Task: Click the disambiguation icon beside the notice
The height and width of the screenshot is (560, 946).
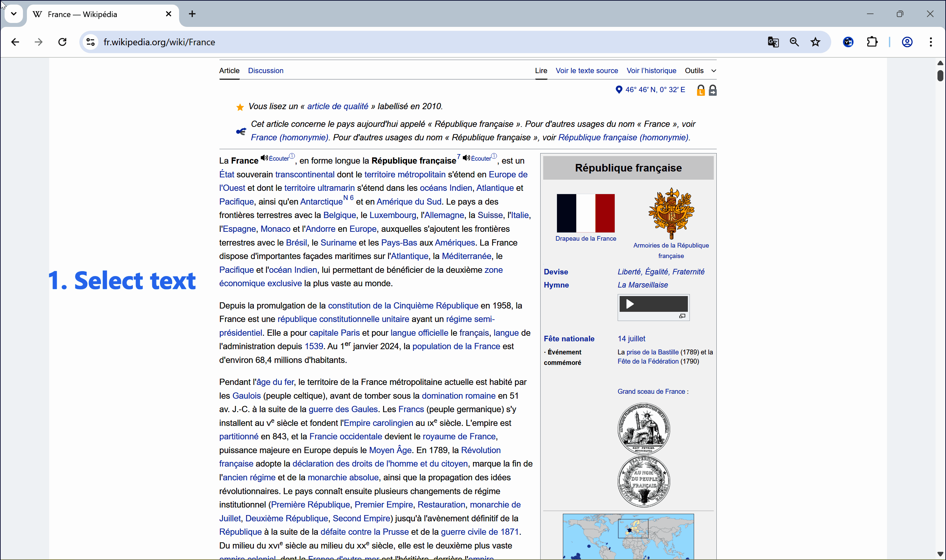Action: tap(241, 131)
